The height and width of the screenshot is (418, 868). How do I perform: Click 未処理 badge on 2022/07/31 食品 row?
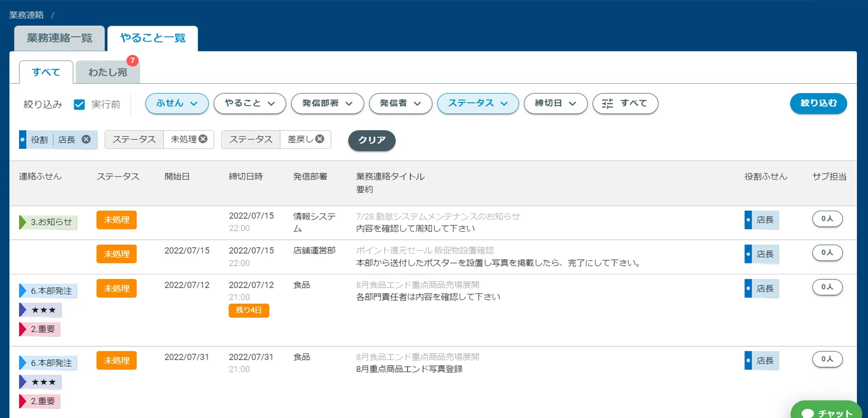(116, 360)
